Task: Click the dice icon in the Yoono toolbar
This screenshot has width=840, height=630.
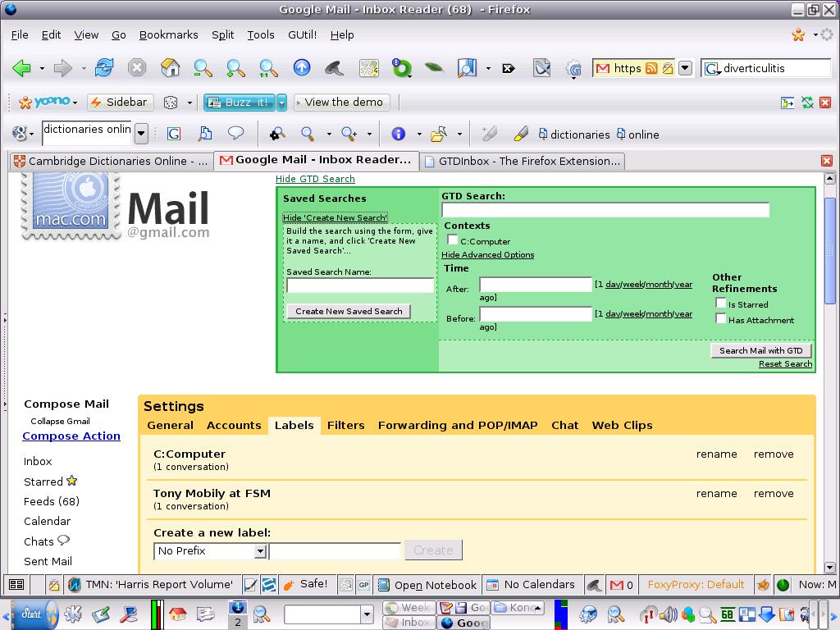Action: pos(171,103)
